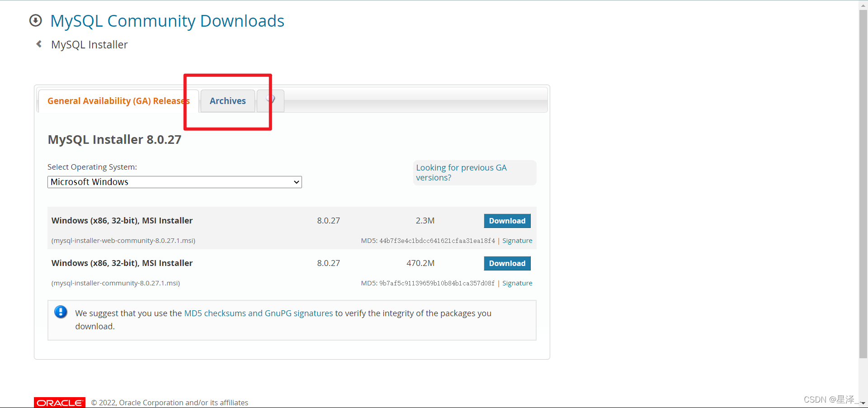Click the MySQL Installer 8.0.27 heading
This screenshot has width=868, height=408.
114,139
